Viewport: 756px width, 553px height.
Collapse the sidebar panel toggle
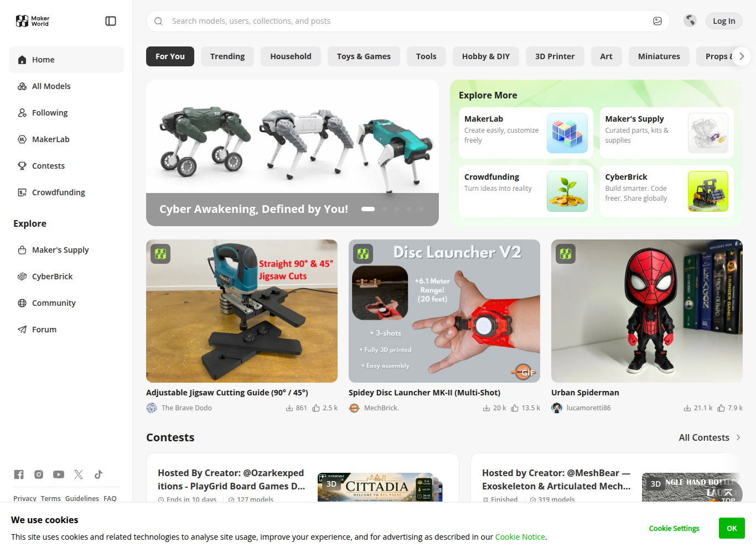pyautogui.click(x=111, y=21)
